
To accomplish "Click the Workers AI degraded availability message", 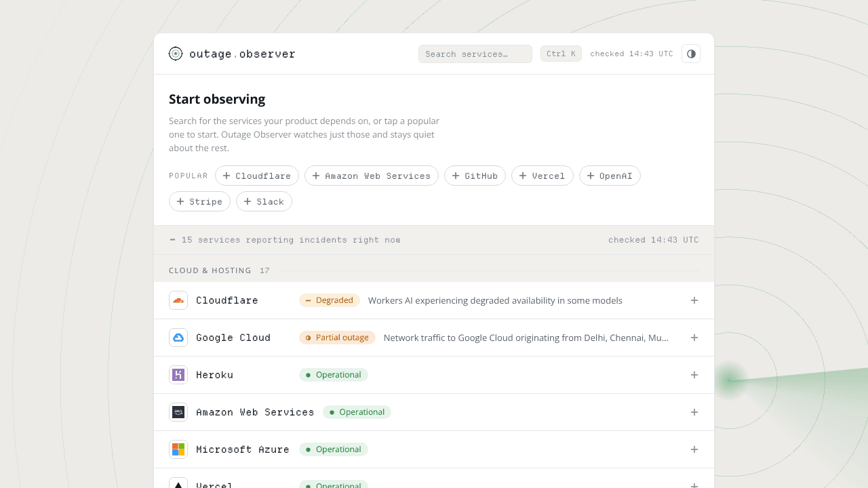I will 495,300.
